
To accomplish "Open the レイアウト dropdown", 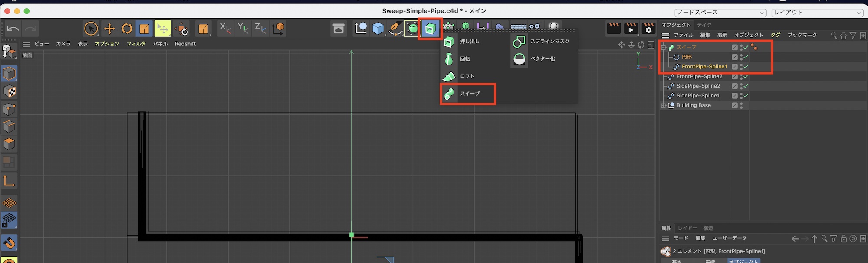I will click(x=817, y=13).
